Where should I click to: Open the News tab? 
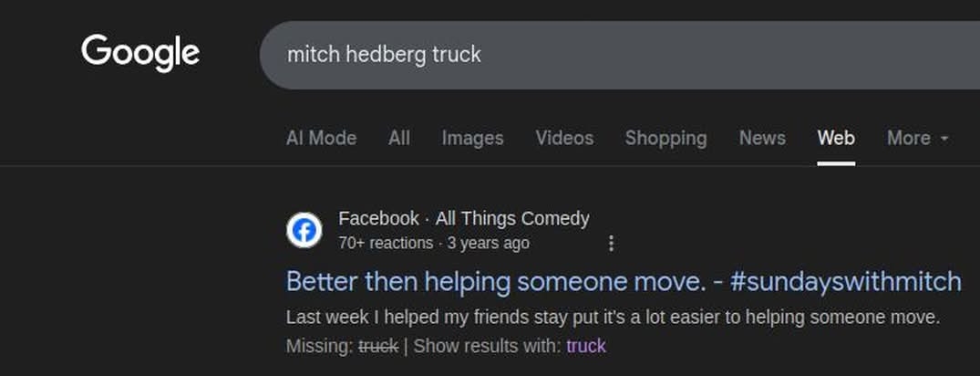(762, 138)
